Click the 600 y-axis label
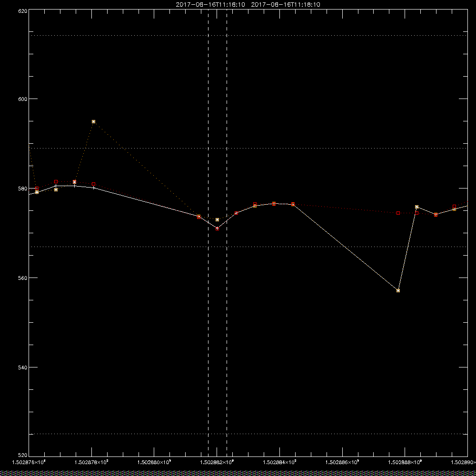 coord(23,99)
